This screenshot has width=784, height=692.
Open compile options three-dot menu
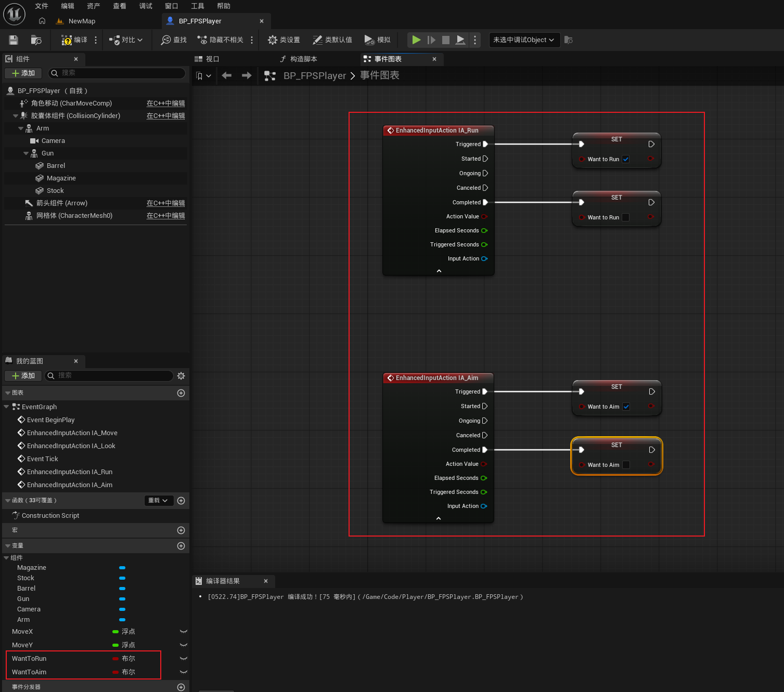pyautogui.click(x=96, y=40)
